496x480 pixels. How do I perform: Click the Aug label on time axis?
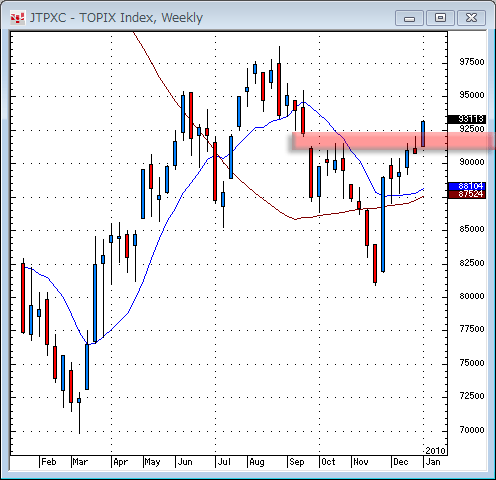click(x=257, y=463)
